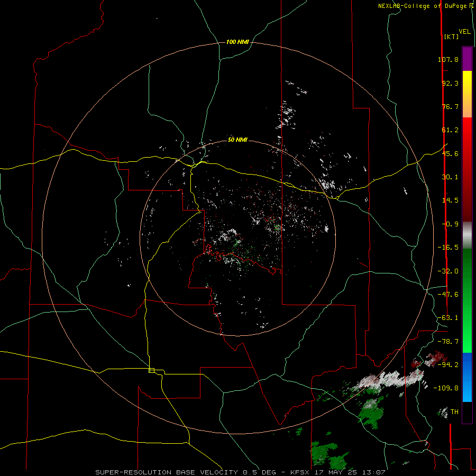Screen dimensions: 476x476
Task: Click the purple segment of color bar
Action: [x=467, y=59]
